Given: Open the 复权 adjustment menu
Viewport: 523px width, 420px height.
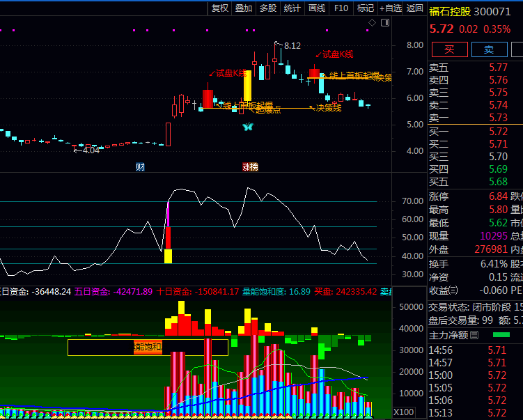Looking at the screenshot, I should [x=220, y=8].
